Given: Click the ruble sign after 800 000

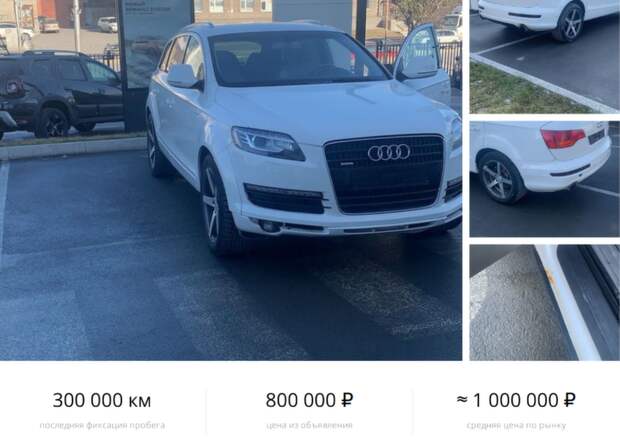Looking at the screenshot, I should point(347,400).
